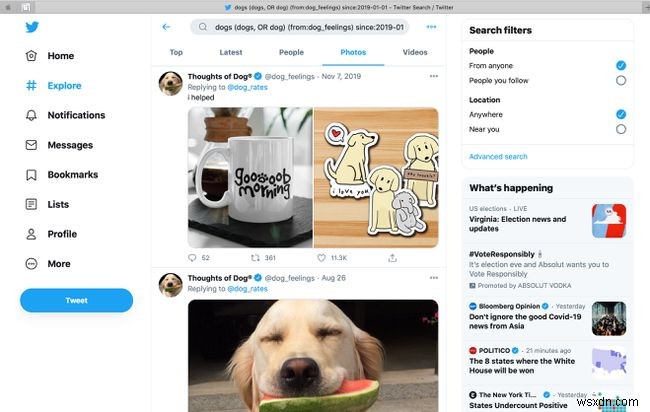The width and height of the screenshot is (650, 412).
Task: Like the 'i helped' tweet
Action: point(319,258)
